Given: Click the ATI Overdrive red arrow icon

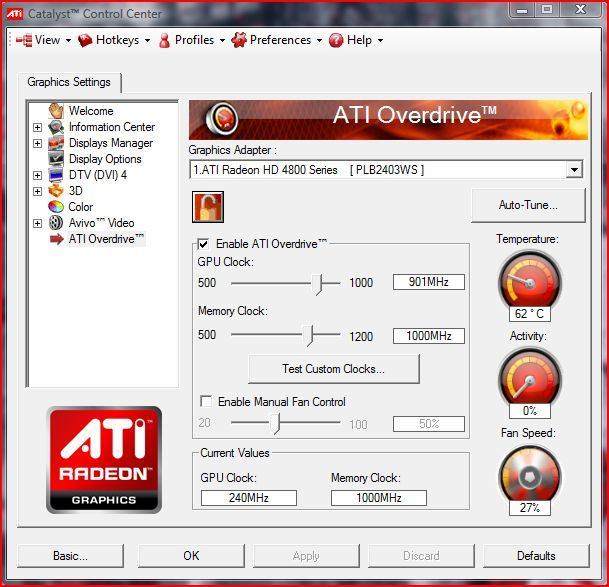Looking at the screenshot, I should tap(57, 239).
